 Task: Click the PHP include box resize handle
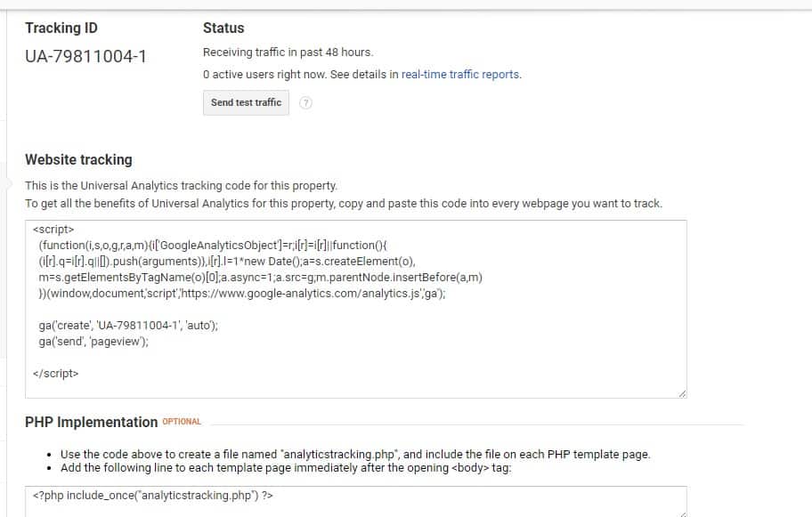tap(682, 514)
